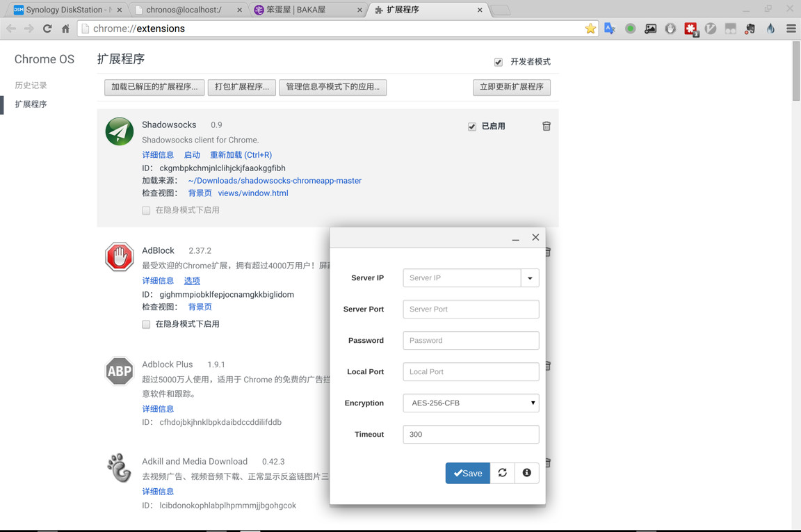Go to home page via the home icon
The width and height of the screenshot is (801, 532).
tap(65, 29)
